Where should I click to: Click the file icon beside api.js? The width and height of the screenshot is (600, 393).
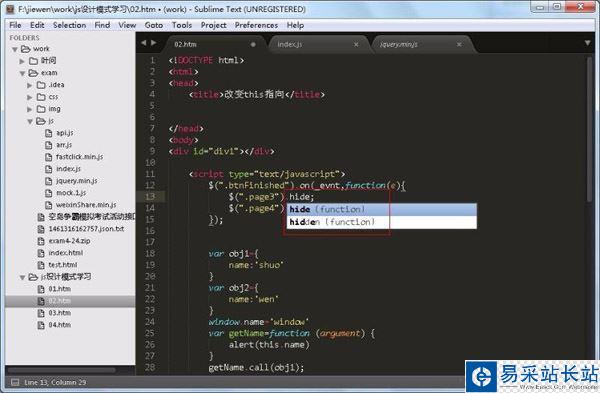pos(49,133)
